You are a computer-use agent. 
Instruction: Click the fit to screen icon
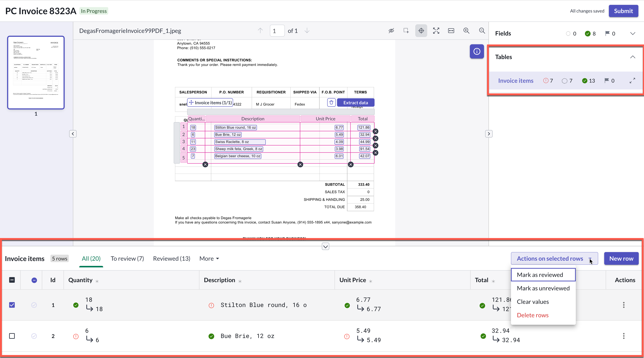pyautogui.click(x=436, y=31)
